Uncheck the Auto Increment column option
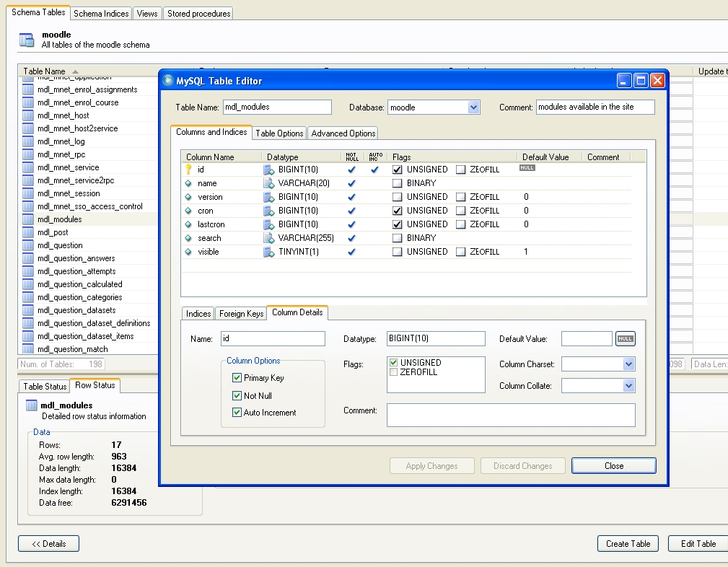The image size is (728, 567). tap(237, 413)
